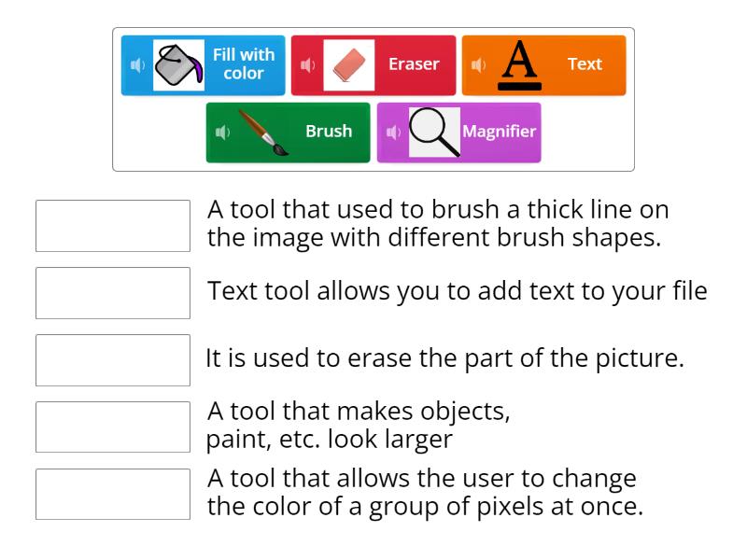Click the answer slot for look larger definition

(x=112, y=427)
